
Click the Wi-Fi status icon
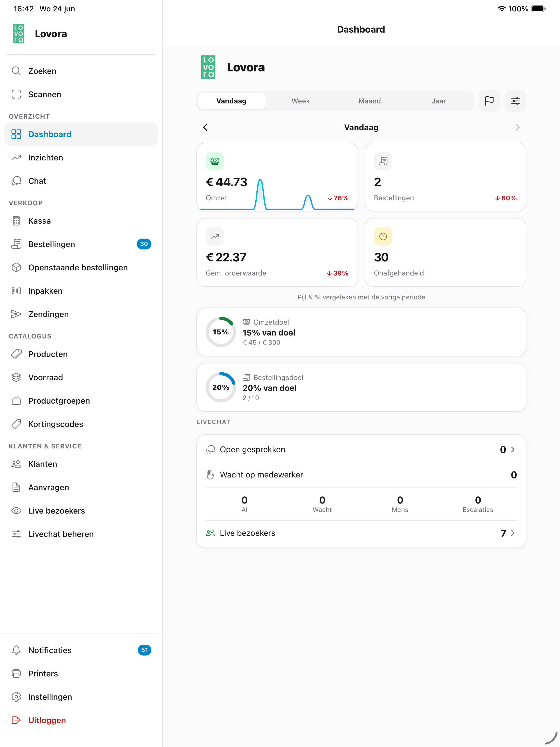502,8
